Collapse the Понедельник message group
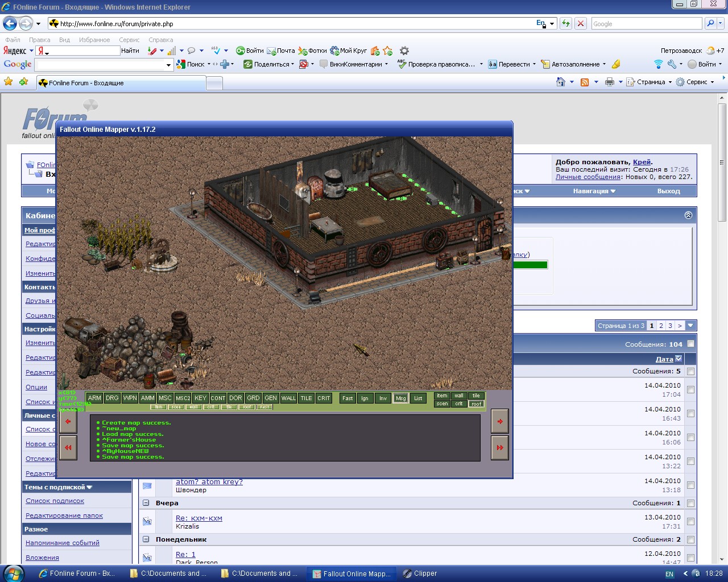Image resolution: width=728 pixels, height=582 pixels. point(146,539)
